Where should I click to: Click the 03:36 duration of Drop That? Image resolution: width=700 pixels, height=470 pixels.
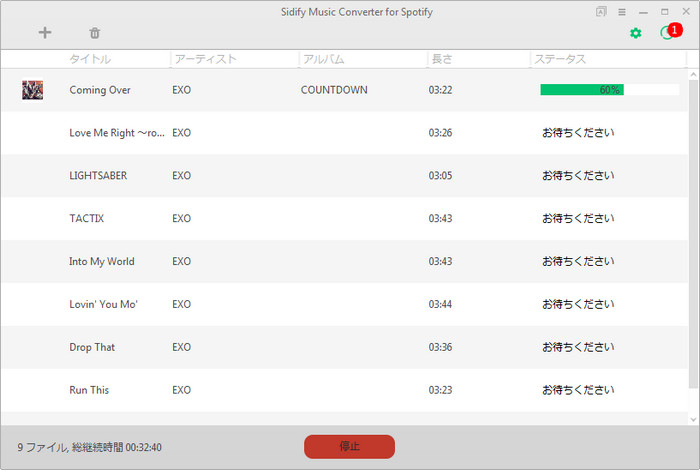click(440, 347)
